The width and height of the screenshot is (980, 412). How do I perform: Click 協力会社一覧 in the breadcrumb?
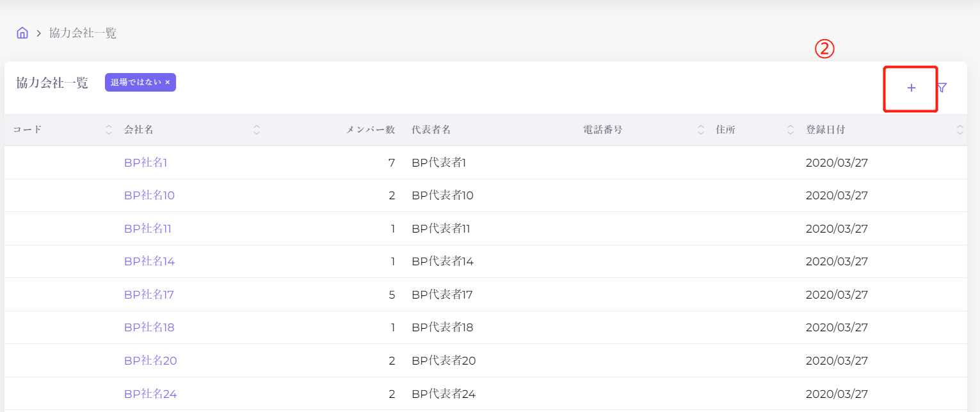click(x=83, y=33)
